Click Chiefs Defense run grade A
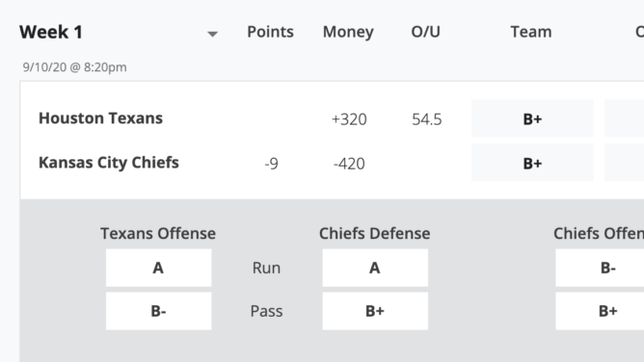 (375, 268)
